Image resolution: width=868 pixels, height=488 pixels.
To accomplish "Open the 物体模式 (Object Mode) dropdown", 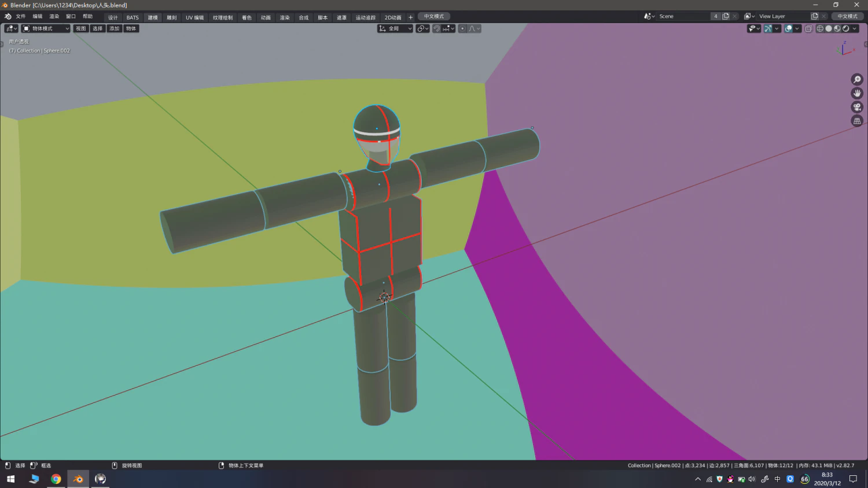I will (x=46, y=28).
